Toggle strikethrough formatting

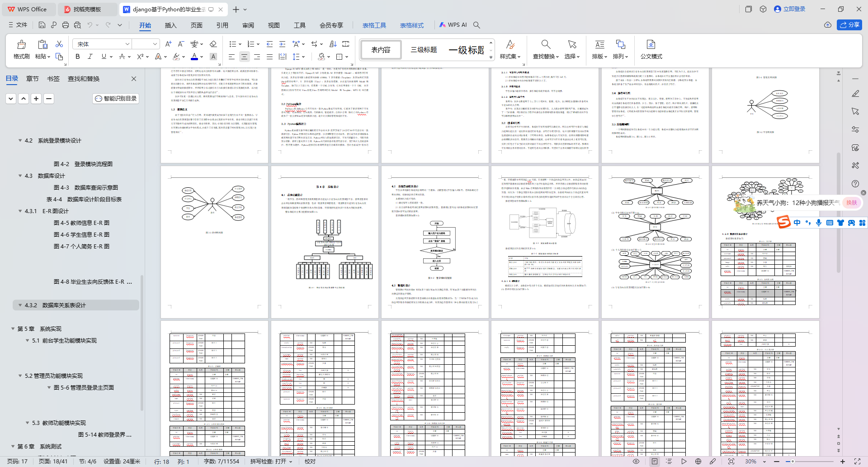[x=122, y=57]
